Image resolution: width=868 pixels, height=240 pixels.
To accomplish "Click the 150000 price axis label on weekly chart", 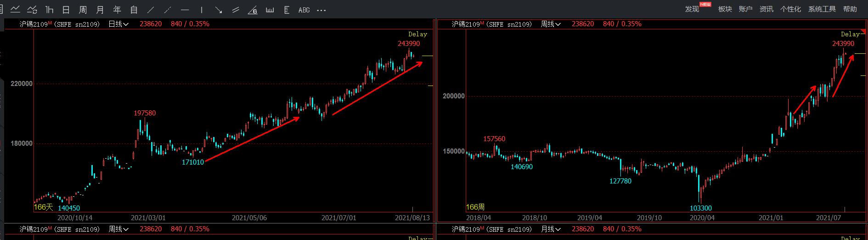I will pos(454,151).
